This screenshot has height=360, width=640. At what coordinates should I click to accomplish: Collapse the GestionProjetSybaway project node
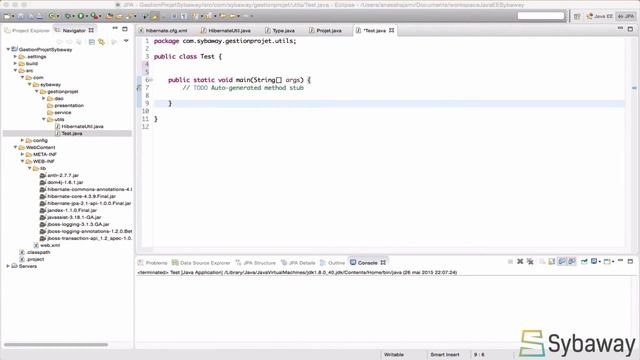[8, 49]
